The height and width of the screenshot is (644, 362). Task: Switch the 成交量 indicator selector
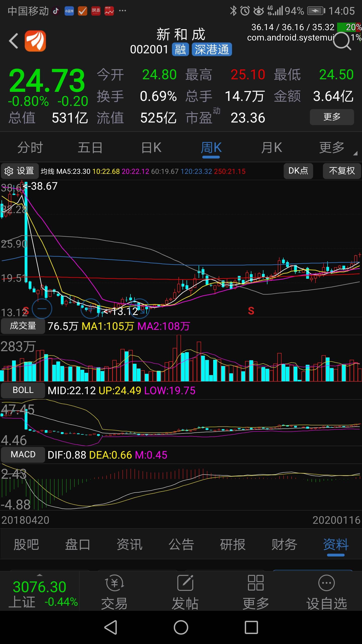click(x=23, y=326)
